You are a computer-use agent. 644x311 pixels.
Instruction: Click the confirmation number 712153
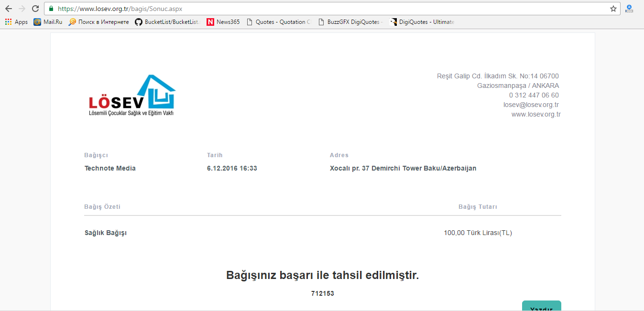click(x=322, y=293)
